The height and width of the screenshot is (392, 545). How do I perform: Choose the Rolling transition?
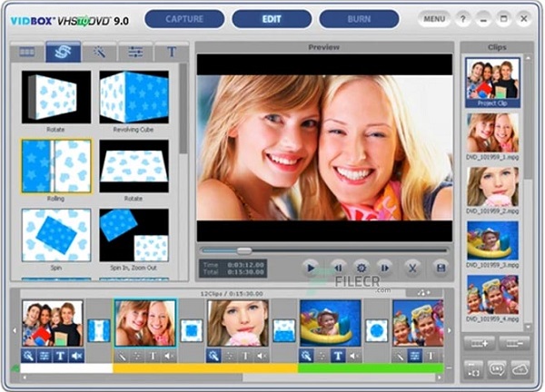click(56, 166)
